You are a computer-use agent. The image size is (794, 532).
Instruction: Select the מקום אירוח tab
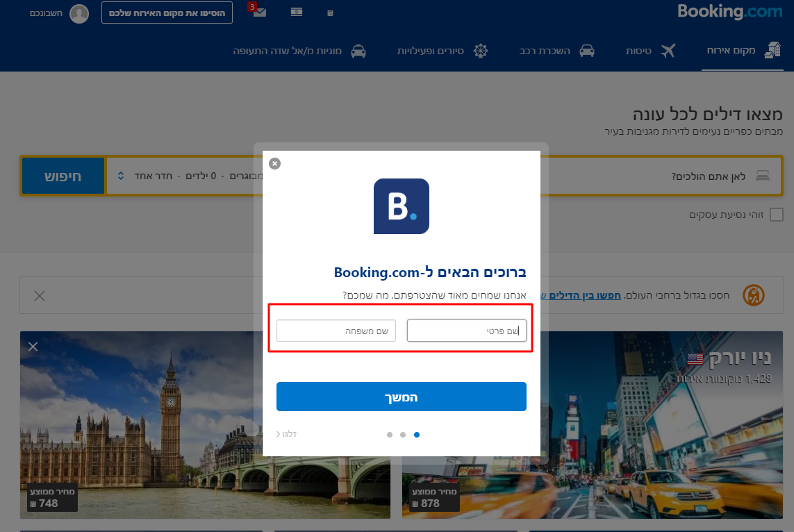click(743, 50)
